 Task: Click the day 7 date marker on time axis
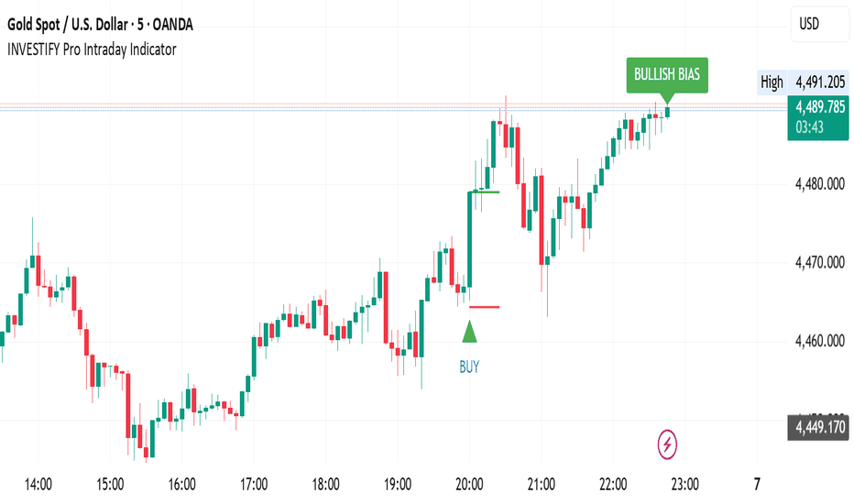tap(757, 484)
